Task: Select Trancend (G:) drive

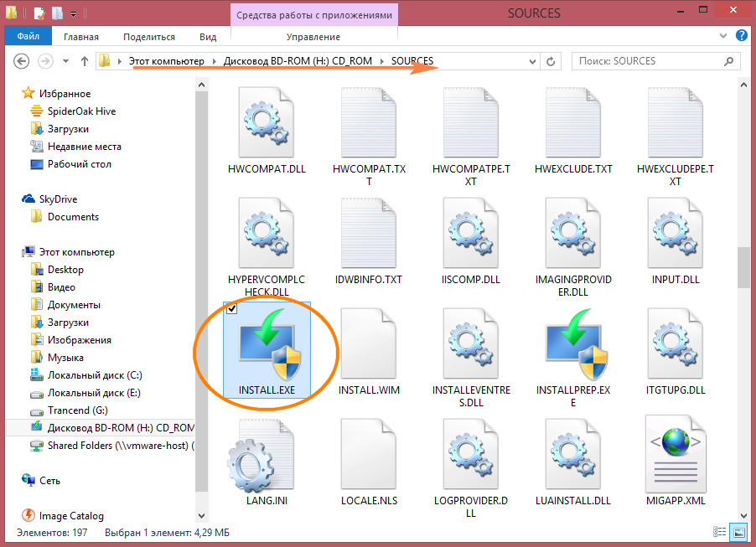Action: coord(69,410)
